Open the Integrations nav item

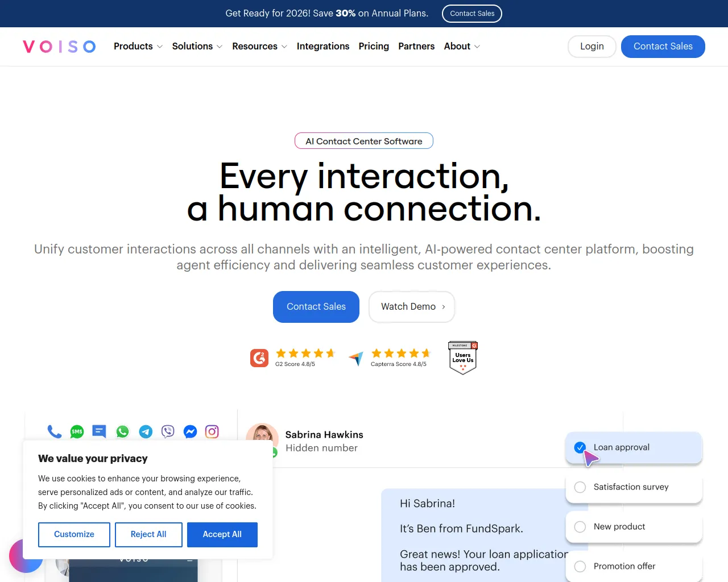pos(323,47)
